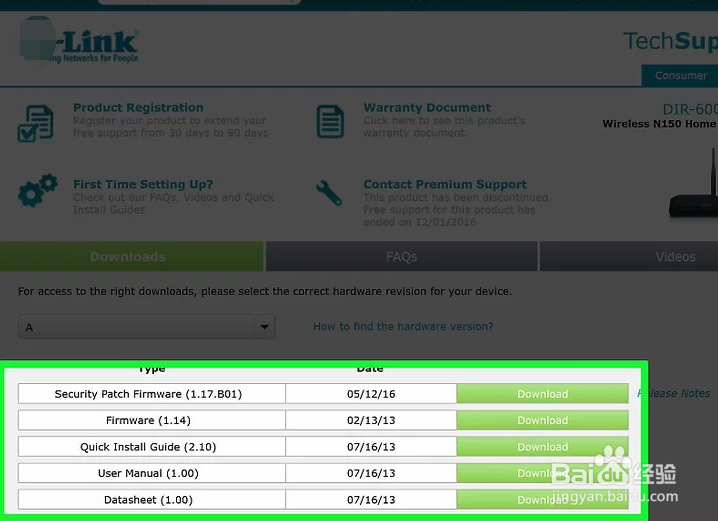Screen dimensions: 718x521
Task: Switch to the FAQs tab
Action: [x=402, y=256]
